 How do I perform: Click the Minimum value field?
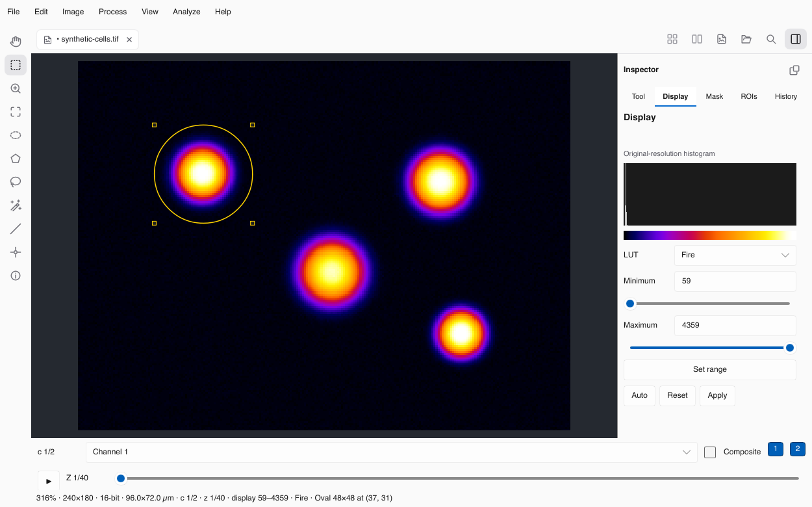(x=735, y=281)
